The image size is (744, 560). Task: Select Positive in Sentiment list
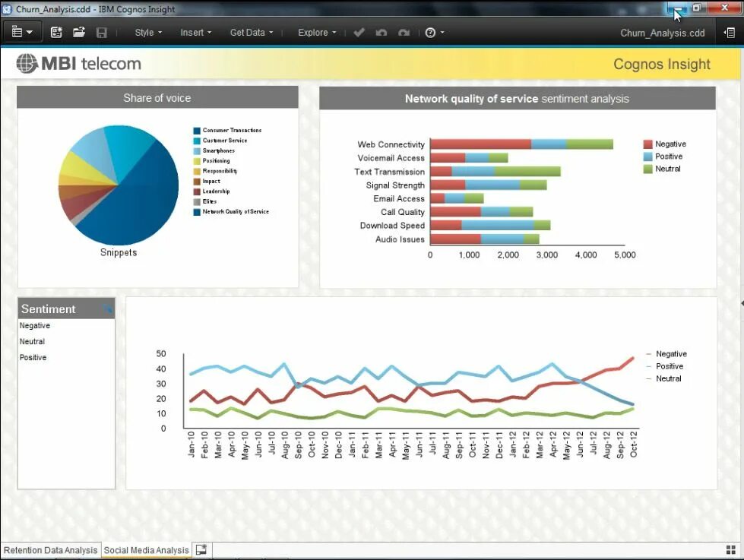[33, 357]
